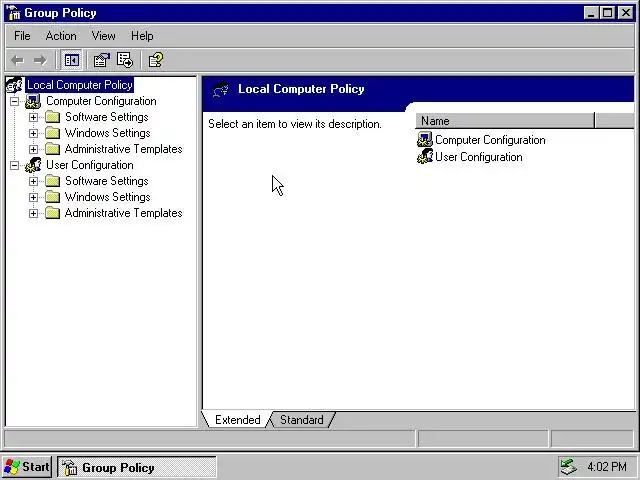The width and height of the screenshot is (640, 480).
Task: Select Windows Settings label under User Configuration
Action: [108, 197]
